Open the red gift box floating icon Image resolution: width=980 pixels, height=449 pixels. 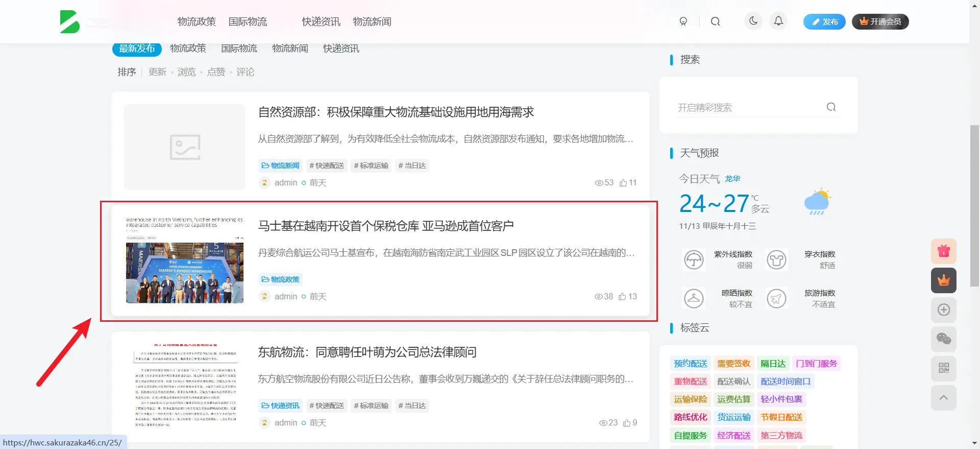(x=943, y=251)
